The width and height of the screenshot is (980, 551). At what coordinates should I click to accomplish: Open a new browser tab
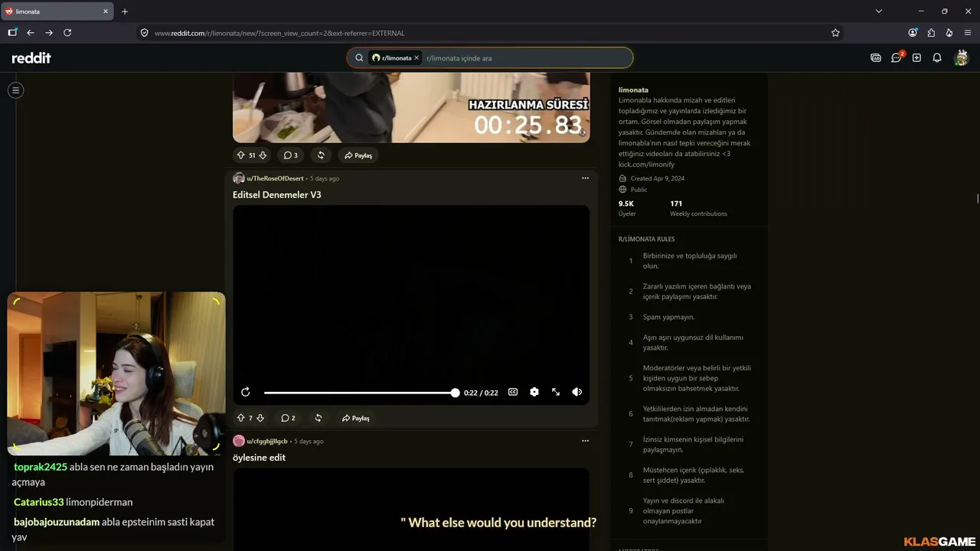125,11
